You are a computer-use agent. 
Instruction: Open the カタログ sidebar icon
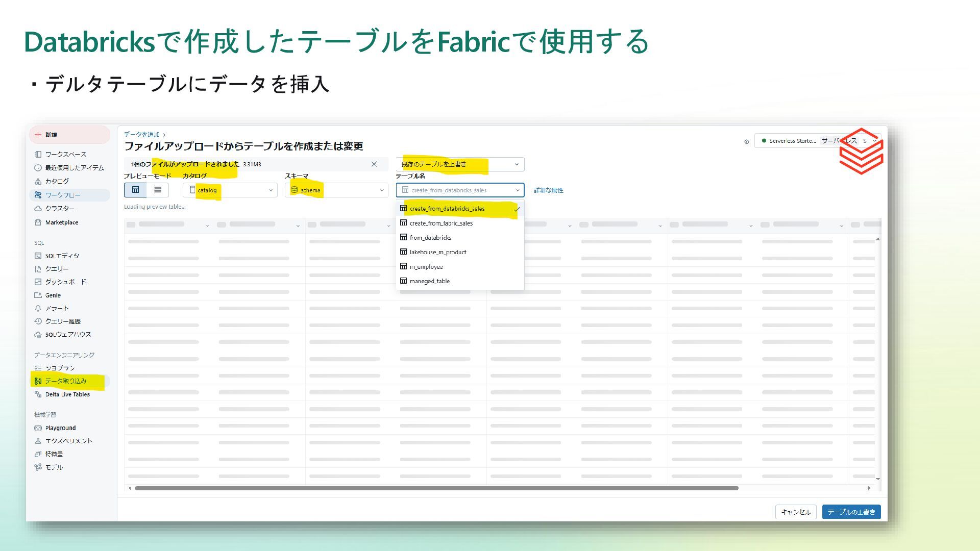pos(38,181)
